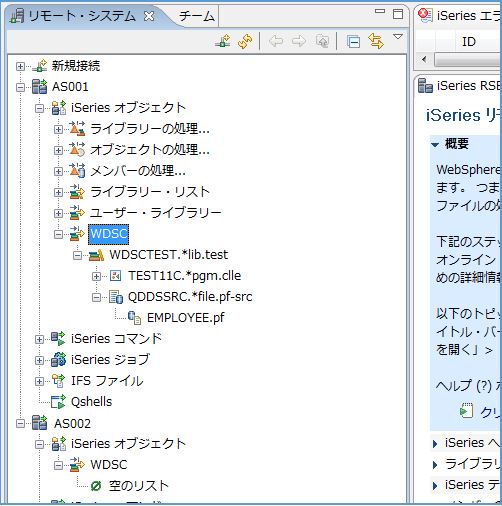
Task: Switch to the チーム tab
Action: [x=197, y=16]
